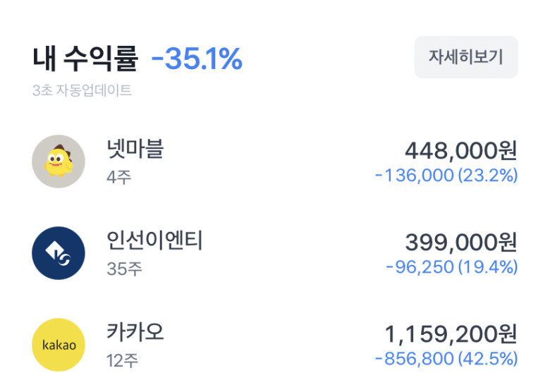The height and width of the screenshot is (392, 550).
Task: Open 자세히보기 details button
Action: tap(466, 57)
